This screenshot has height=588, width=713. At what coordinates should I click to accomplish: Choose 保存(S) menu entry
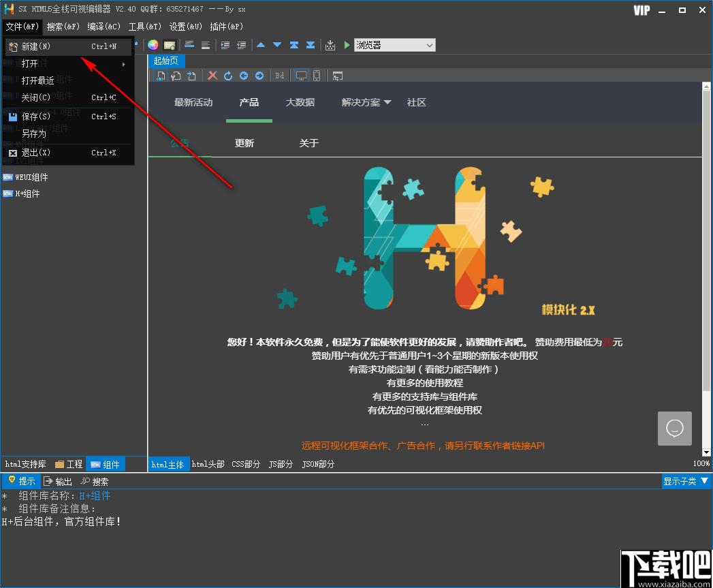click(68, 117)
